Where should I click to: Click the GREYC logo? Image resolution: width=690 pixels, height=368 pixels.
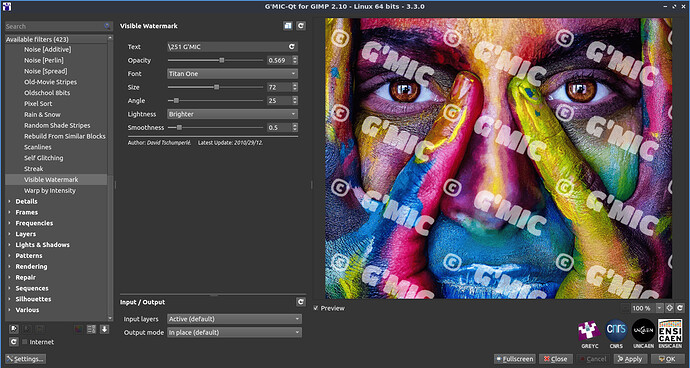[x=590, y=331]
